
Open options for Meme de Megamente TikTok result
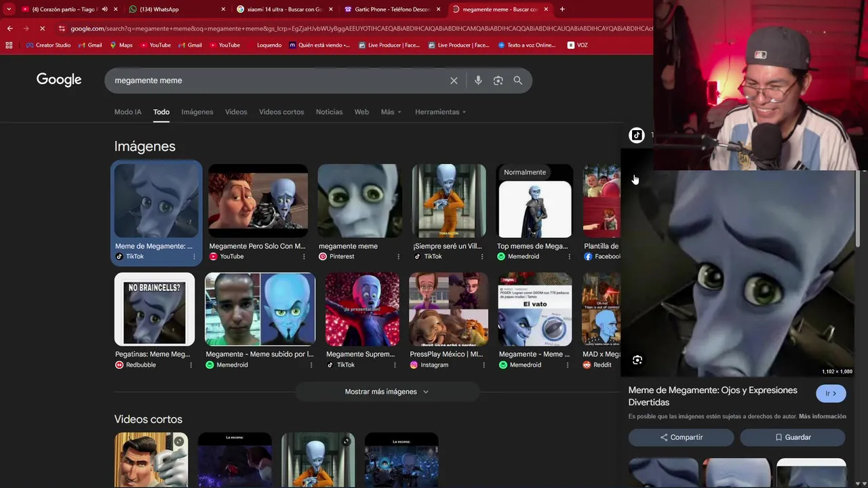tap(194, 257)
